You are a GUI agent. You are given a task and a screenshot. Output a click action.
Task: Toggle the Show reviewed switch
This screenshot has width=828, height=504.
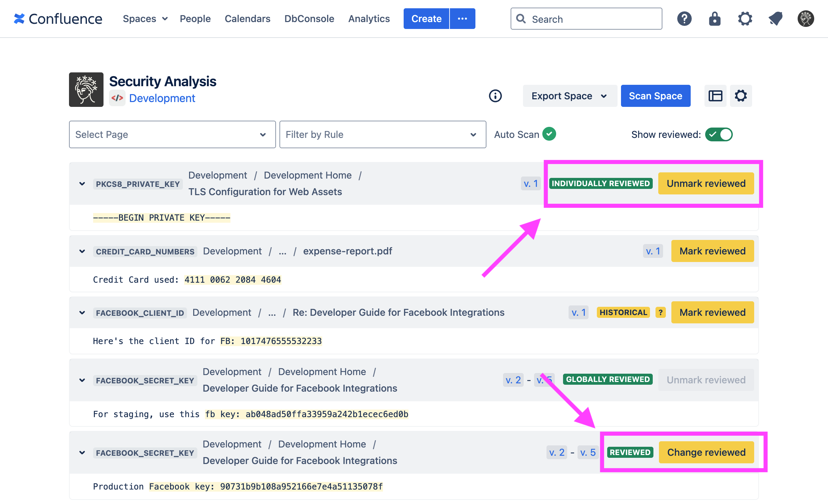coord(719,134)
